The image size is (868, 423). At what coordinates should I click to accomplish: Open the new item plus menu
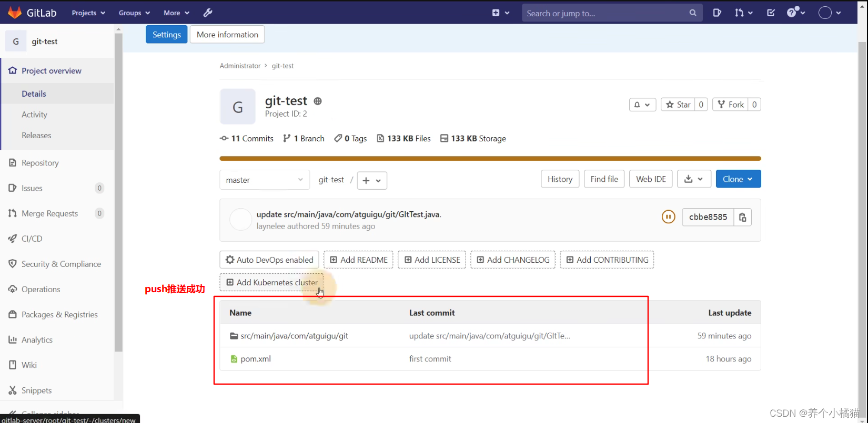(500, 13)
